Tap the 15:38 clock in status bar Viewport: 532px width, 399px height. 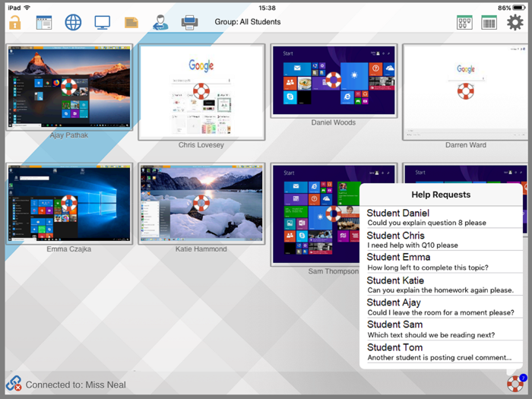[267, 8]
